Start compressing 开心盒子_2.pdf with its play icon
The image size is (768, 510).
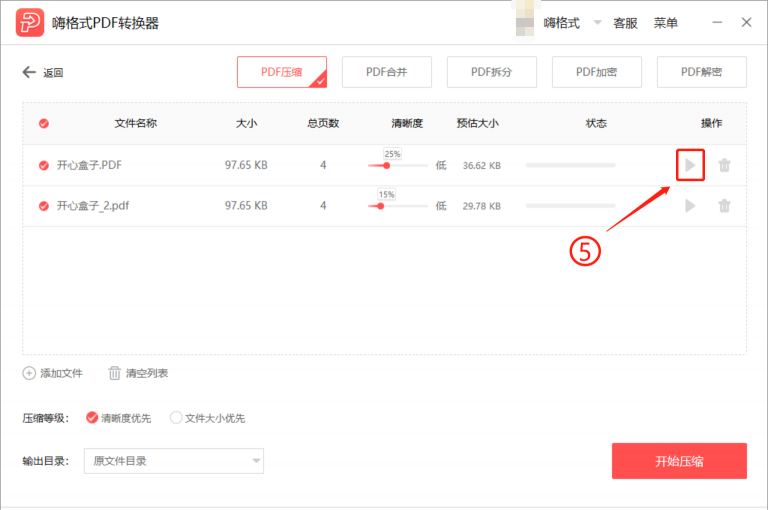tap(690, 206)
